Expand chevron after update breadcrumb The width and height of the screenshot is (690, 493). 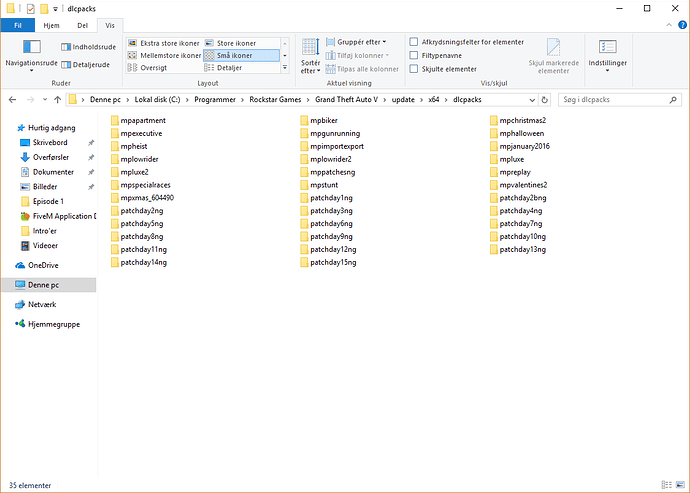[422, 99]
